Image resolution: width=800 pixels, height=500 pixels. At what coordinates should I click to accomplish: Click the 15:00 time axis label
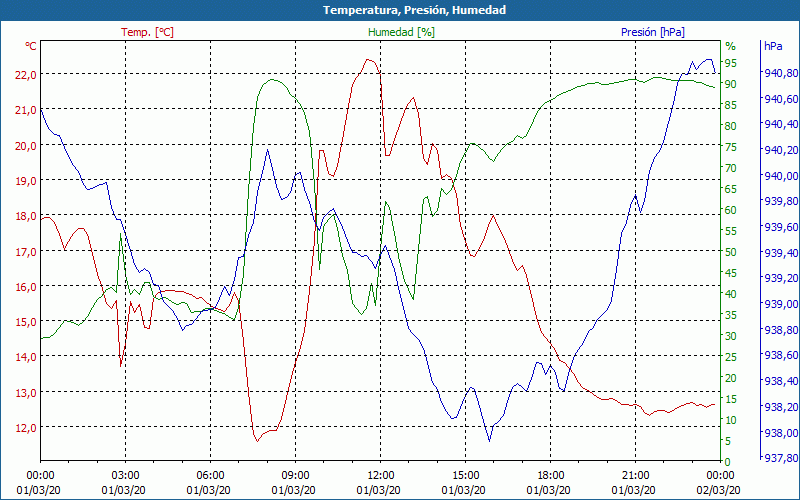pos(465,476)
